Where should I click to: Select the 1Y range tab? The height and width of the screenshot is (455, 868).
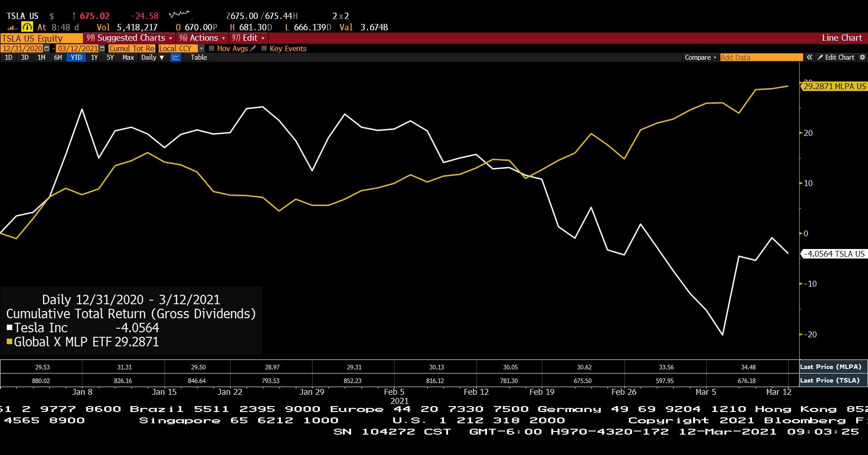94,57
